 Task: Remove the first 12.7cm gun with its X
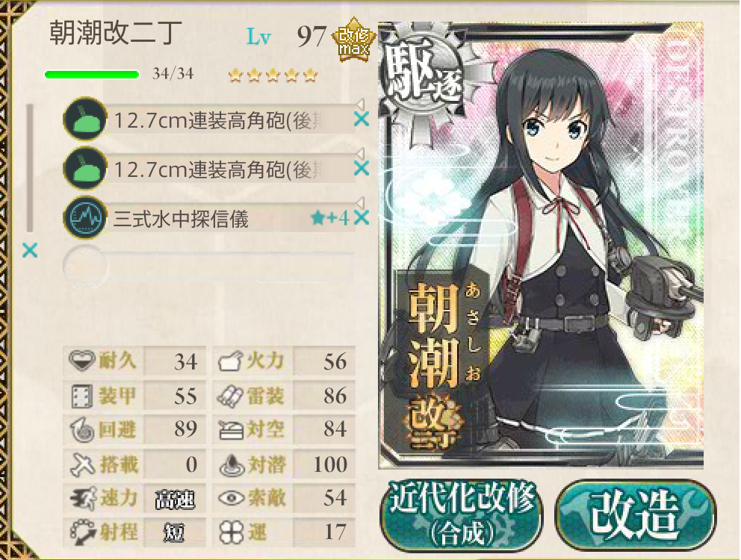pos(362,119)
